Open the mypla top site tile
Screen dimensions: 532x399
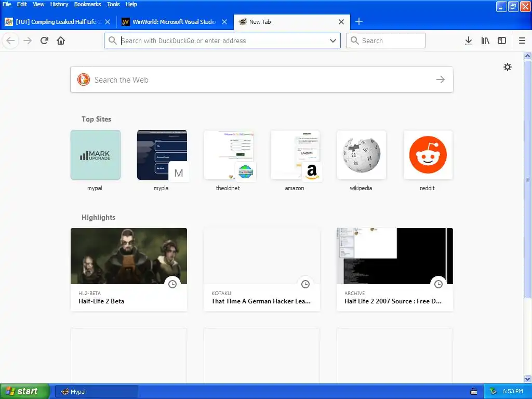coord(162,155)
